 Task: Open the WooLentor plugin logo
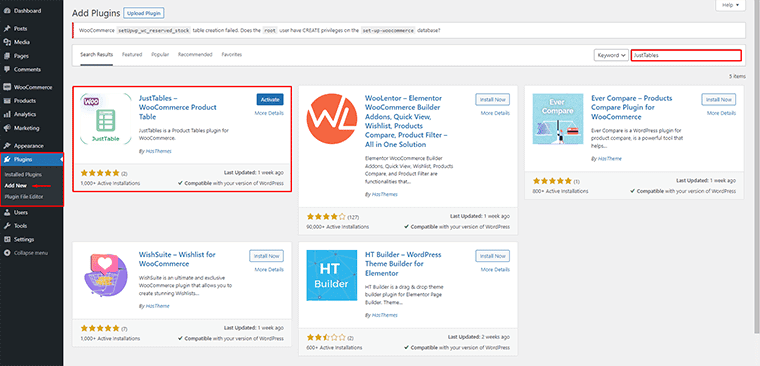(x=332, y=119)
